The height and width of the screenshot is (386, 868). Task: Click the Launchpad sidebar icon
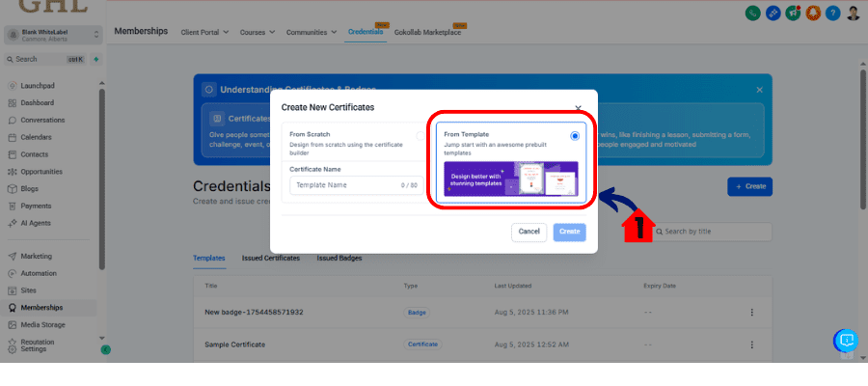coord(13,86)
